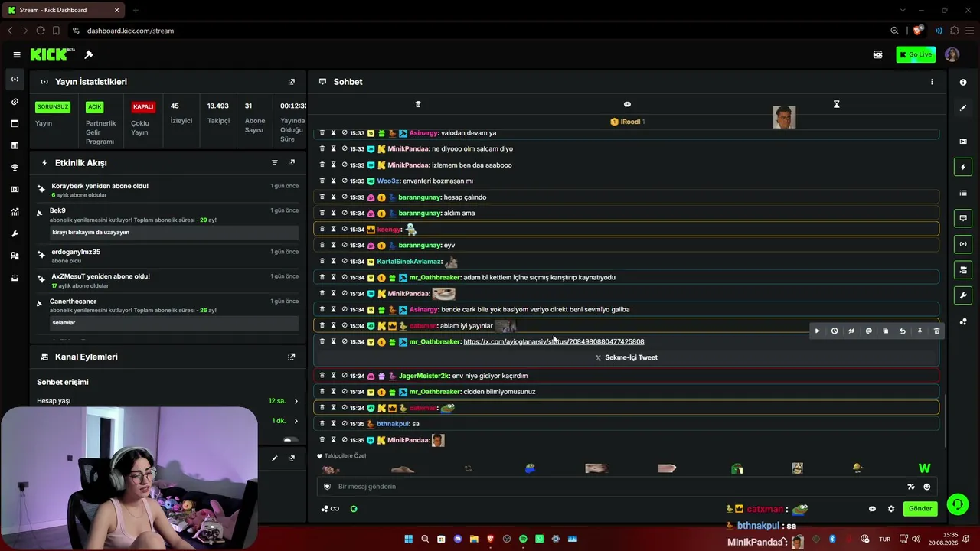980x551 pixels.
Task: Open the growth analytics icon in left sidebar
Action: [x=15, y=212]
